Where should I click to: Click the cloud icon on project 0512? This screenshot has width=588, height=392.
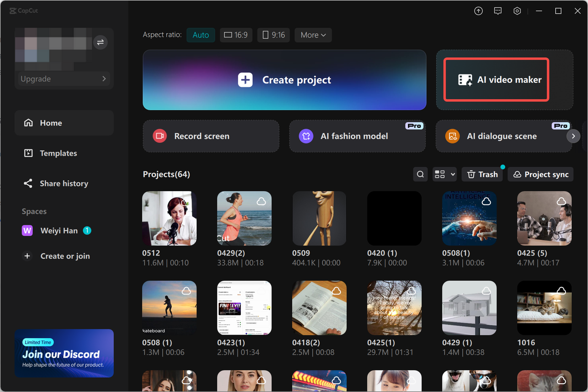(x=186, y=201)
